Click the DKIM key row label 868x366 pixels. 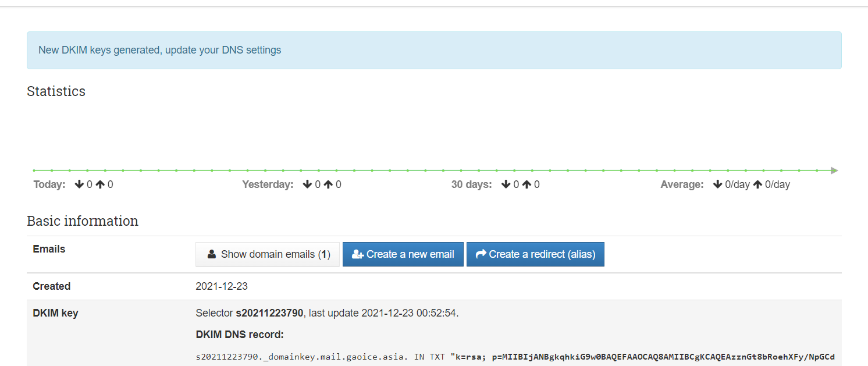coord(55,313)
